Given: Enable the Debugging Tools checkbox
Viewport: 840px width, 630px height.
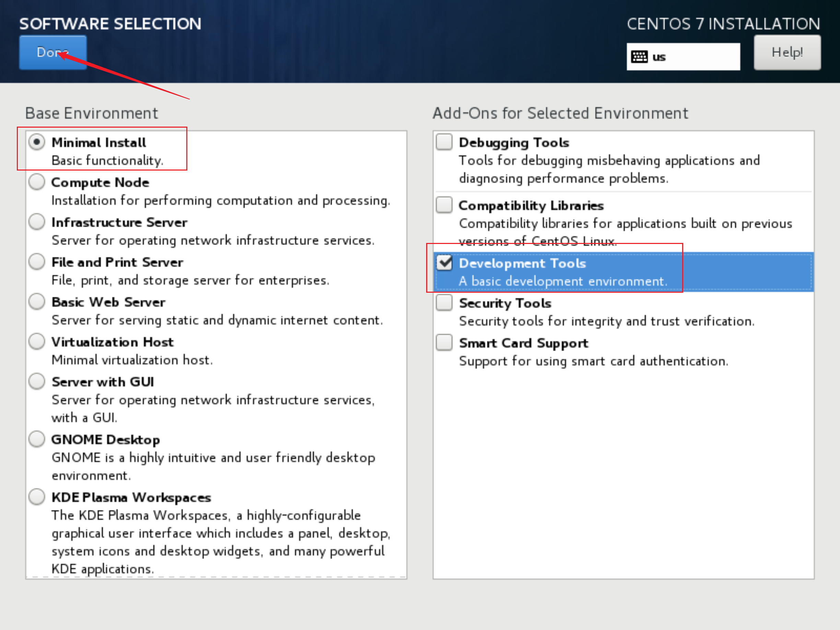Looking at the screenshot, I should click(444, 142).
